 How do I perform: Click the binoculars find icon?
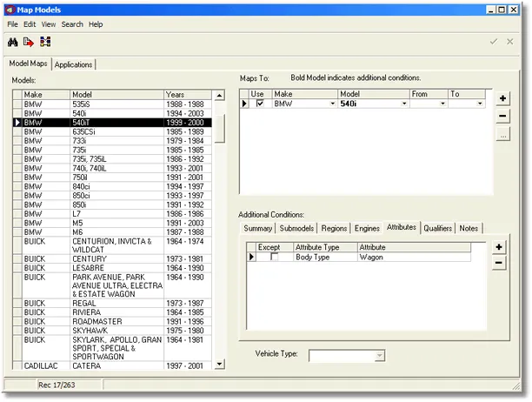coord(13,42)
